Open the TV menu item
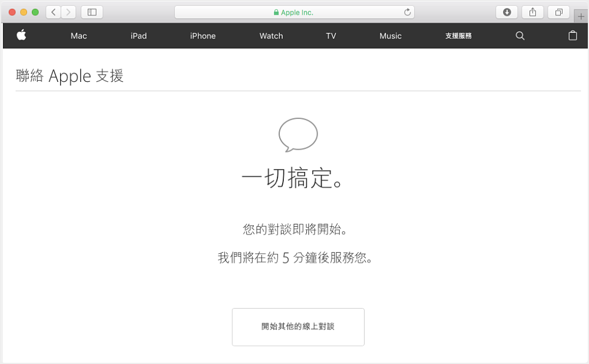 pyautogui.click(x=331, y=36)
